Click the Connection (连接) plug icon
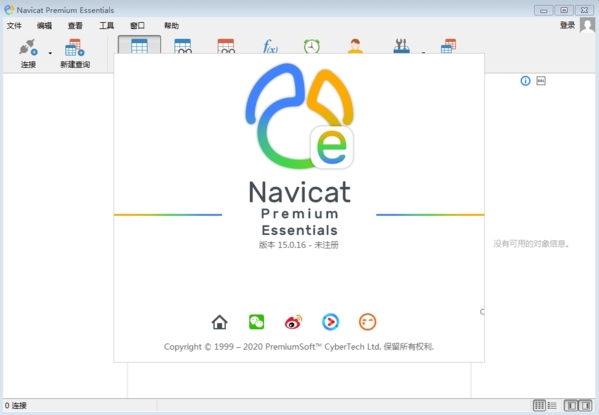The height and width of the screenshot is (415, 599). 28,48
